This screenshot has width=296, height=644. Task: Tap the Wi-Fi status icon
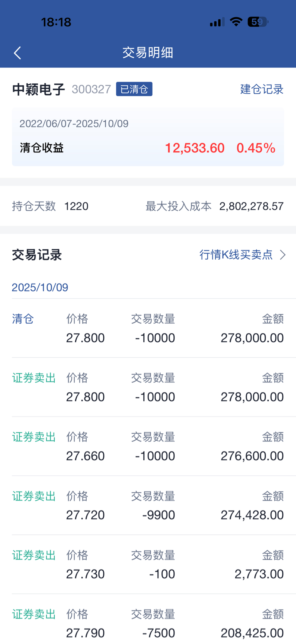click(x=236, y=22)
